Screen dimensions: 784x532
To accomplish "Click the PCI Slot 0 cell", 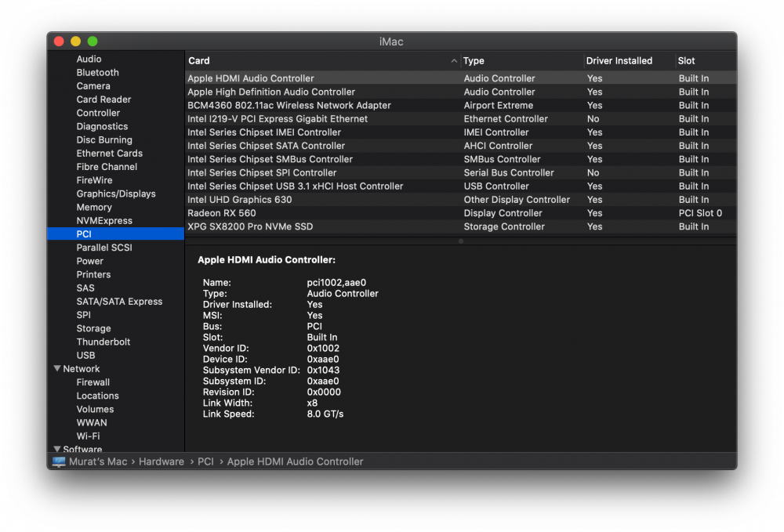I will coord(700,213).
